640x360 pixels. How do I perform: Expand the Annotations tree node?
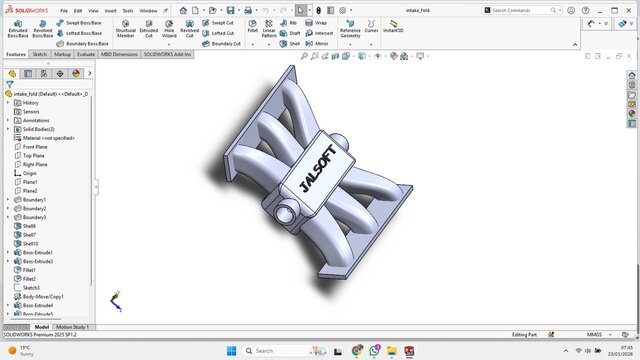pyautogui.click(x=8, y=120)
